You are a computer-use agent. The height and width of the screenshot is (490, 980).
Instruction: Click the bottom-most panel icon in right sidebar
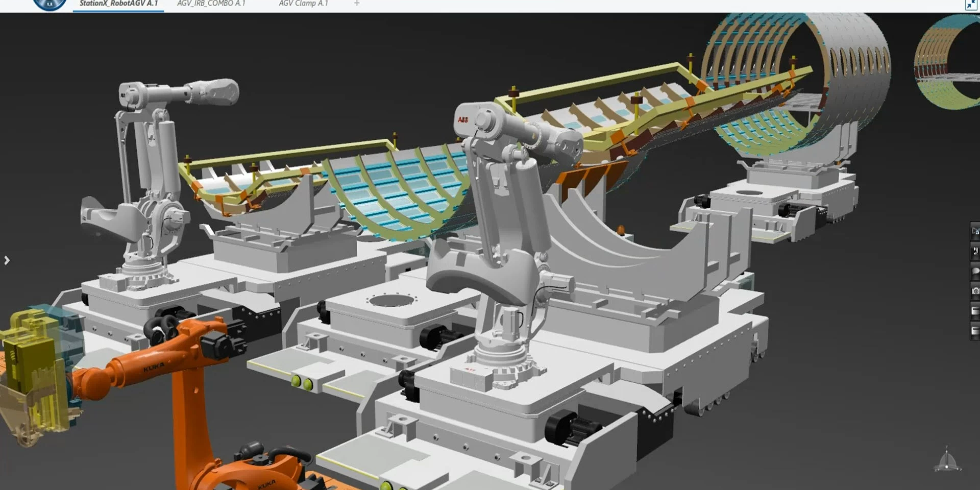point(975,331)
